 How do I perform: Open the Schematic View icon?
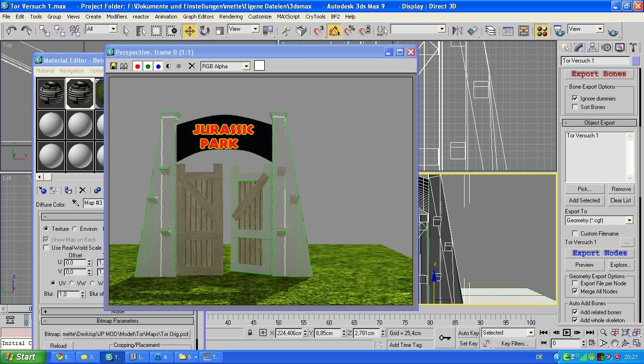coord(524,31)
